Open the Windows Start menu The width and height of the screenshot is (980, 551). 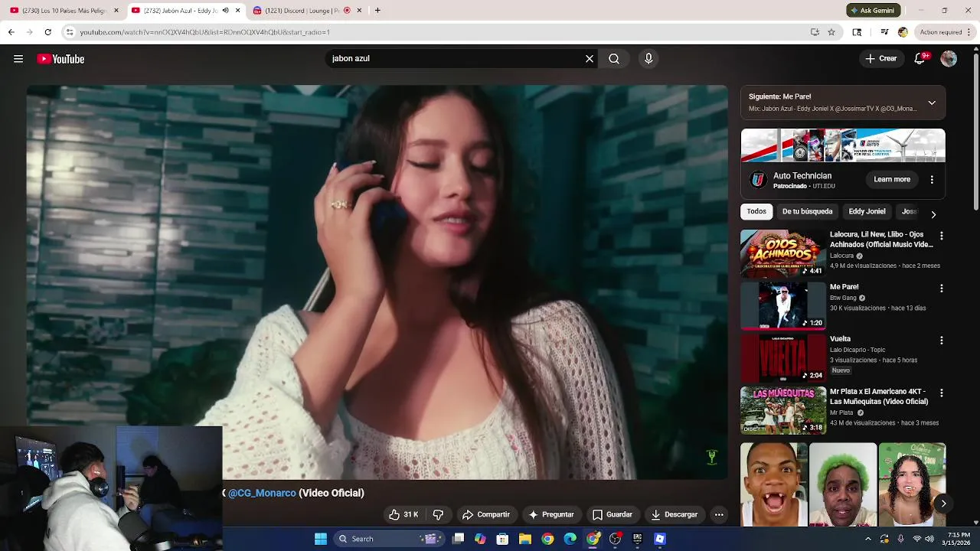[x=321, y=539]
